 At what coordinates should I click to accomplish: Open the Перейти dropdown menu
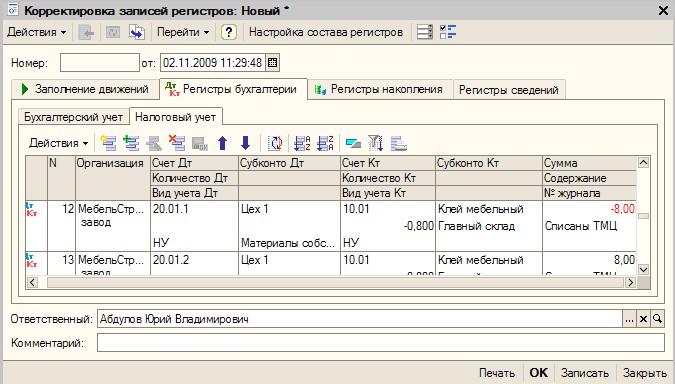[183, 32]
